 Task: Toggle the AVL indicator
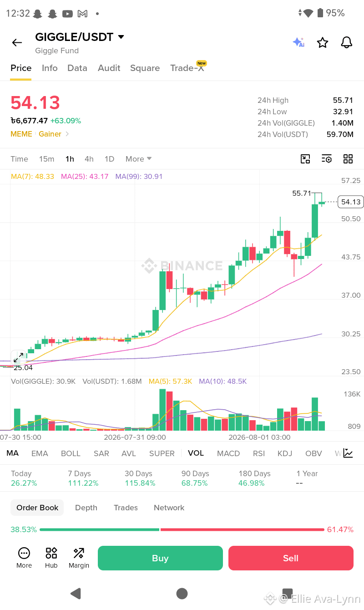[129, 453]
